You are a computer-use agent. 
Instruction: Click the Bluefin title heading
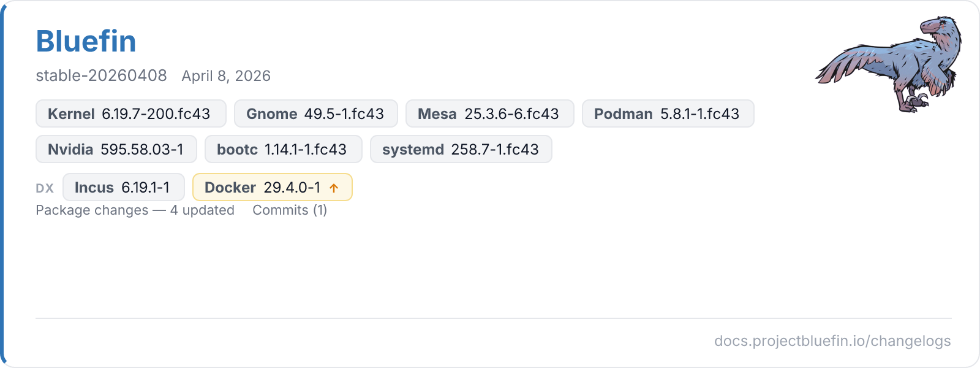[x=86, y=42]
